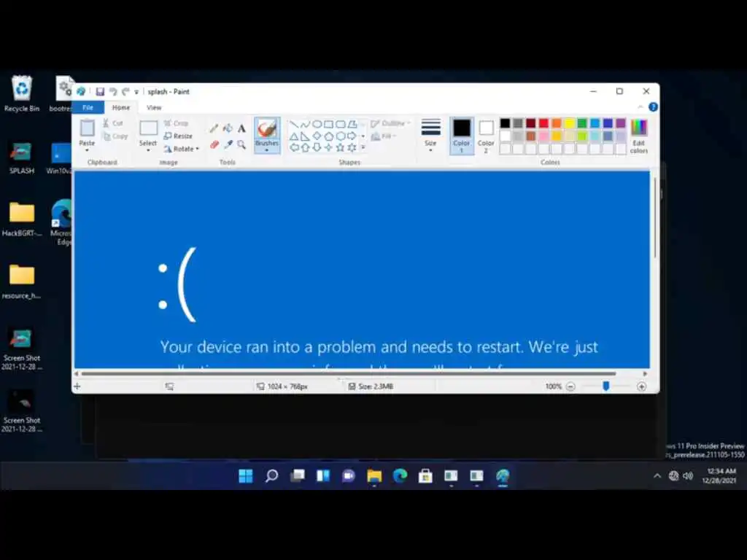Open the Brushes dropdown arrow
The width and height of the screenshot is (747, 560).
coord(267,150)
